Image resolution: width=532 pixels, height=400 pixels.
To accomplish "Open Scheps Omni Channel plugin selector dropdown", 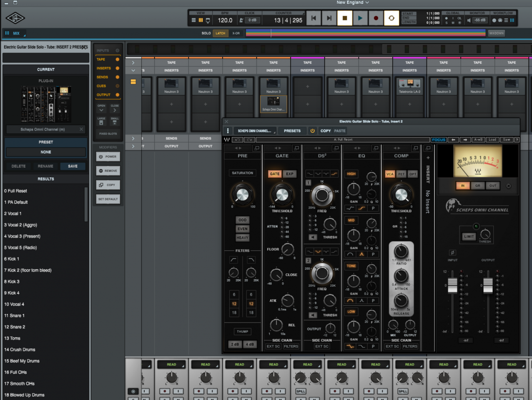I will pyautogui.click(x=255, y=131).
